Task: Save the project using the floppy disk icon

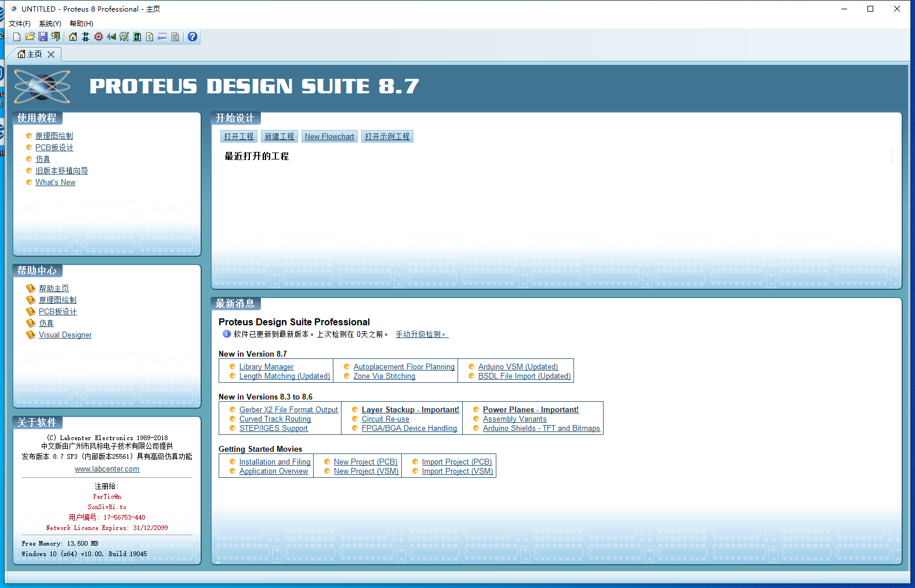Action: pos(43,37)
